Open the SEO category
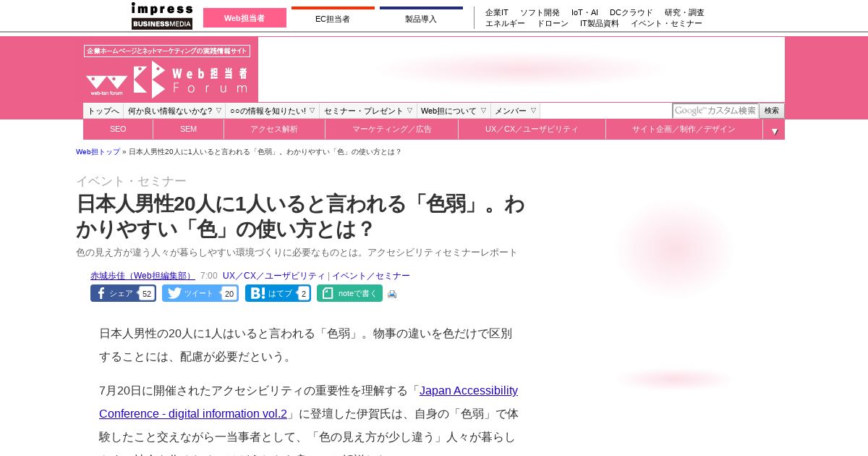The image size is (868, 456). tap(118, 130)
